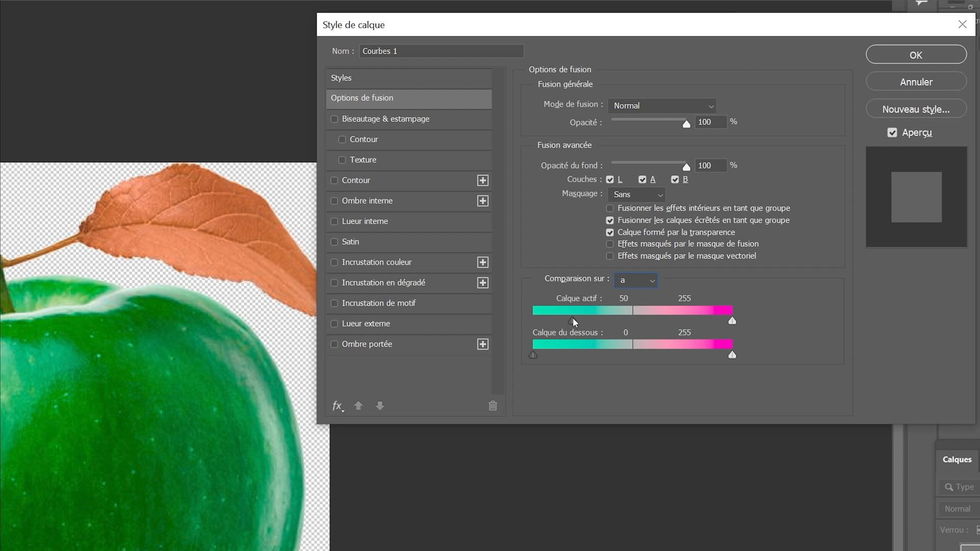The width and height of the screenshot is (980, 551).
Task: Select Options de fusion in styles list
Action: pos(409,98)
